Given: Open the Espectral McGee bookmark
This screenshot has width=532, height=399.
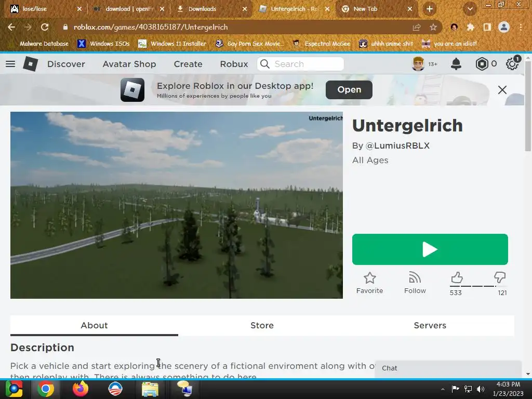Looking at the screenshot, I should pos(321,44).
